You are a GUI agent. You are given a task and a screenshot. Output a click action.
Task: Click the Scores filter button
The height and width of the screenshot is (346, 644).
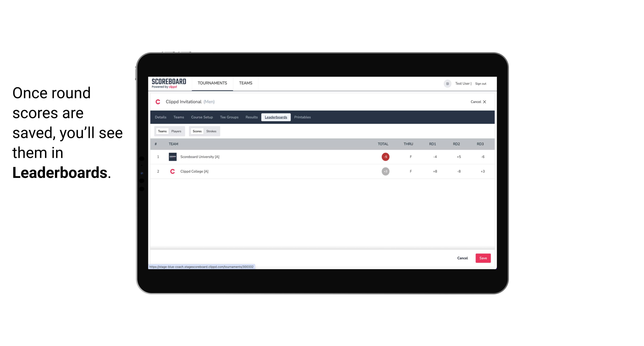(x=197, y=131)
